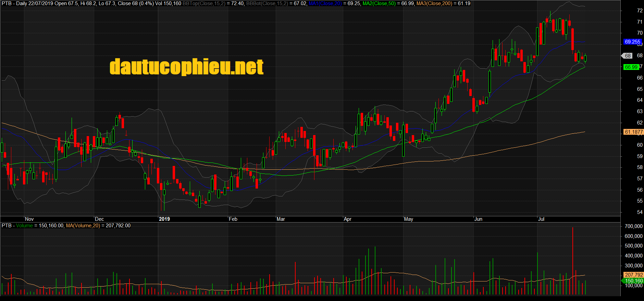The height and width of the screenshot is (301, 644).
Task: Click the Apr label on time axis
Action: (348, 219)
